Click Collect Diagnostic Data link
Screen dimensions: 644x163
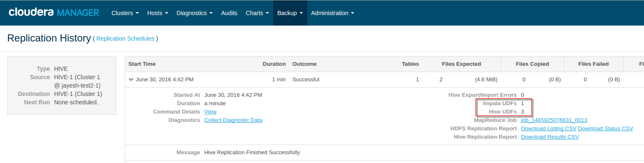point(233,120)
